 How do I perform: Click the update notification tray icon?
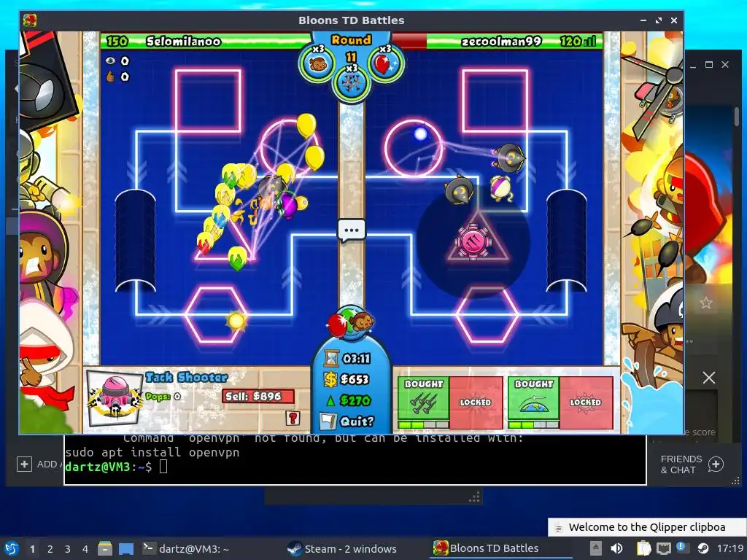(682, 548)
